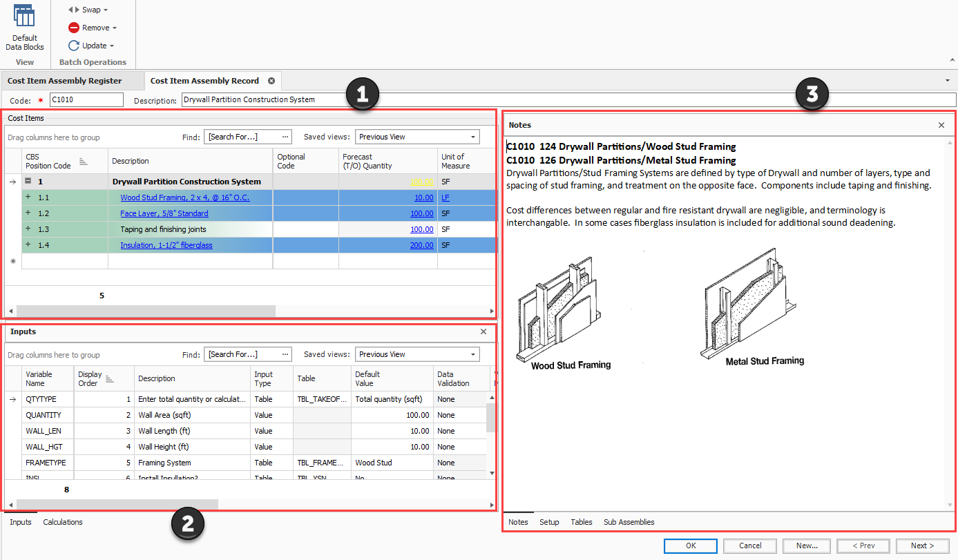Switch to the Calculations tab
The height and width of the screenshot is (560, 958).
[62, 521]
